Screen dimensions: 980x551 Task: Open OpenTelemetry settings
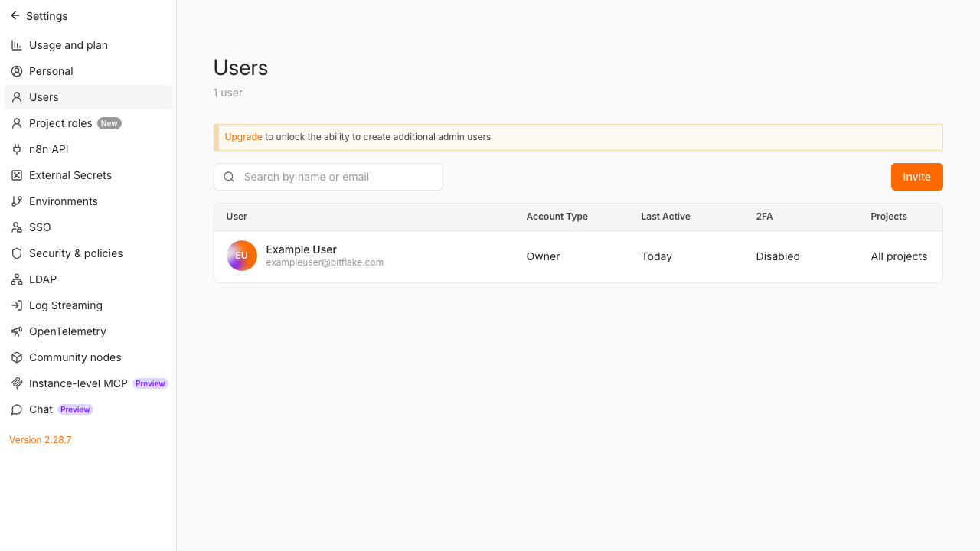coord(88,331)
